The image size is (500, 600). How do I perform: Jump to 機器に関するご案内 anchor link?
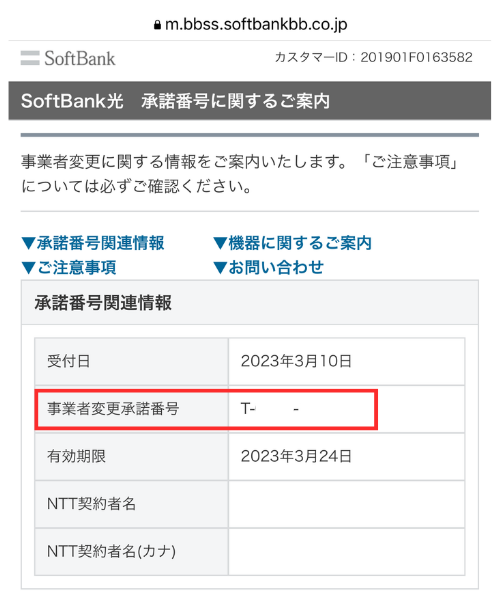292,243
